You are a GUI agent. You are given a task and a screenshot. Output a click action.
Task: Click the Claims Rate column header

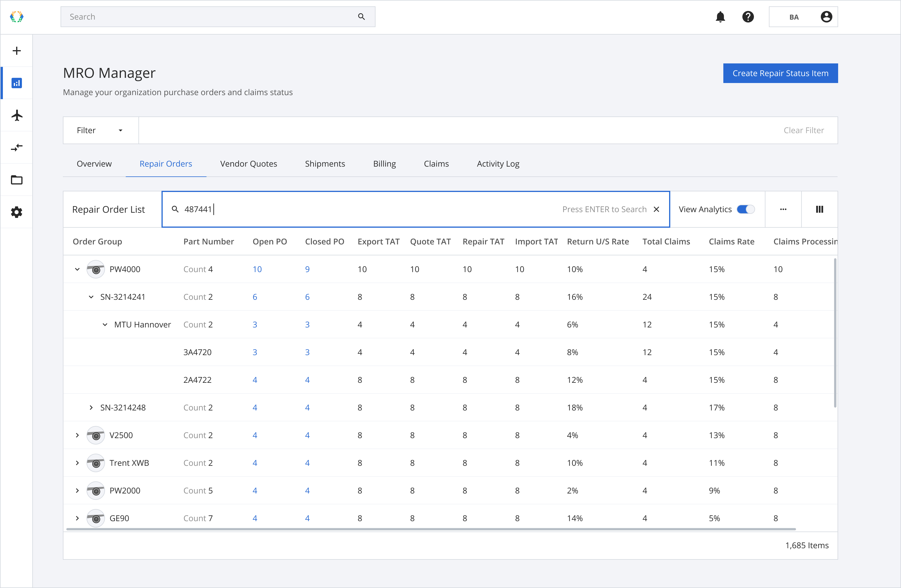point(731,242)
